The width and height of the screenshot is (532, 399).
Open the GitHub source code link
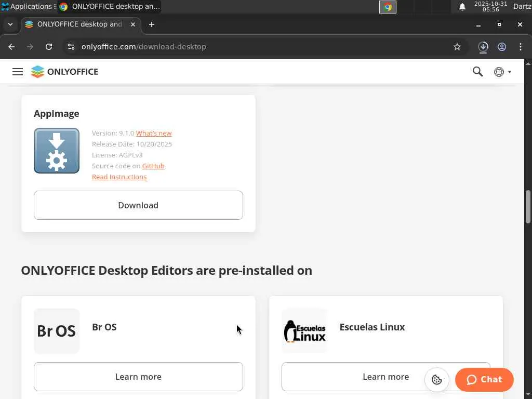tap(153, 166)
